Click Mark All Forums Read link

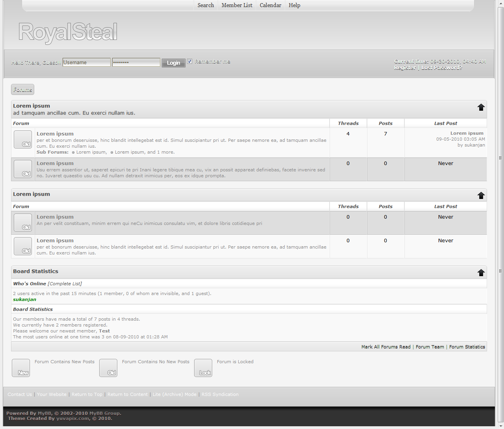coord(385,347)
